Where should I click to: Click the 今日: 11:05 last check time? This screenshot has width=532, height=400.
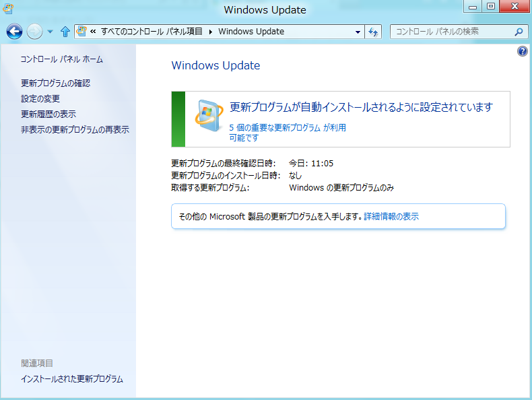pyautogui.click(x=311, y=164)
